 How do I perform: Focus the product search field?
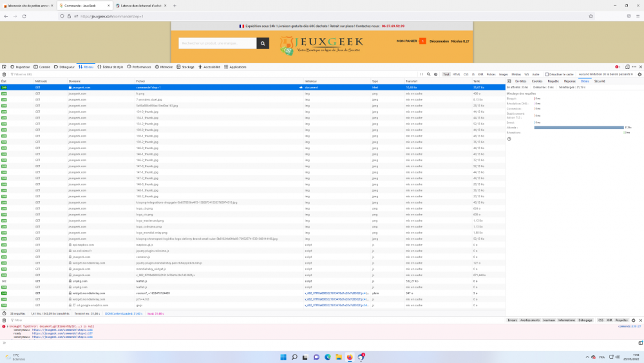pos(218,43)
